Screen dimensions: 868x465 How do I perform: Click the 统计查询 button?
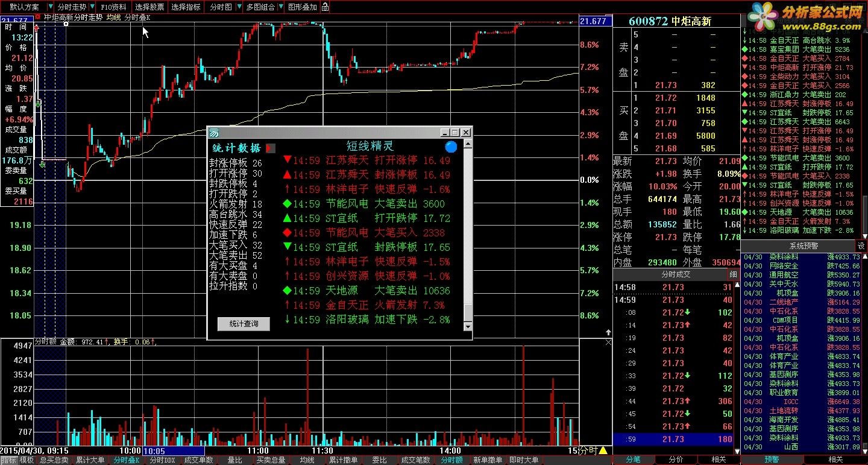[x=244, y=324]
